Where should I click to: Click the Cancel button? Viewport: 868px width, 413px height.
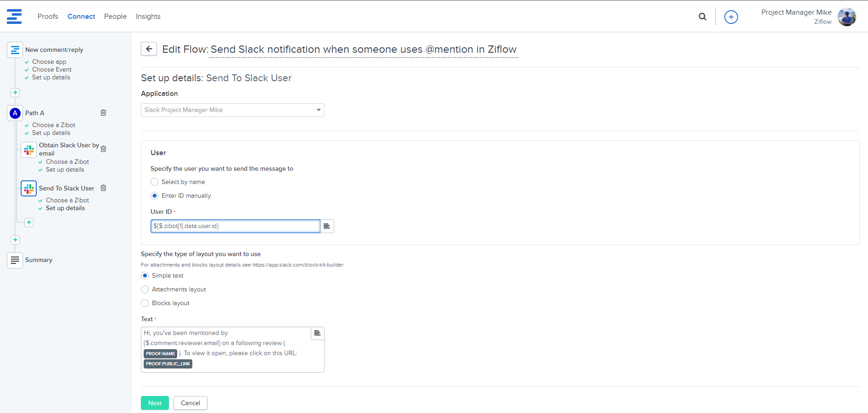click(x=190, y=403)
